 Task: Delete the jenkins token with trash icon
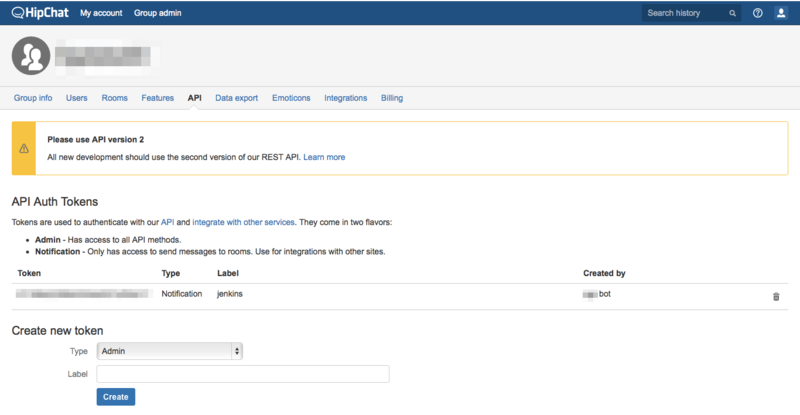(x=776, y=297)
